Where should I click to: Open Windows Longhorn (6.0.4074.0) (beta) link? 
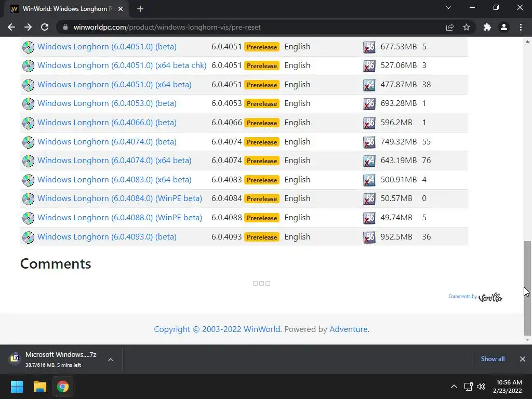click(107, 141)
